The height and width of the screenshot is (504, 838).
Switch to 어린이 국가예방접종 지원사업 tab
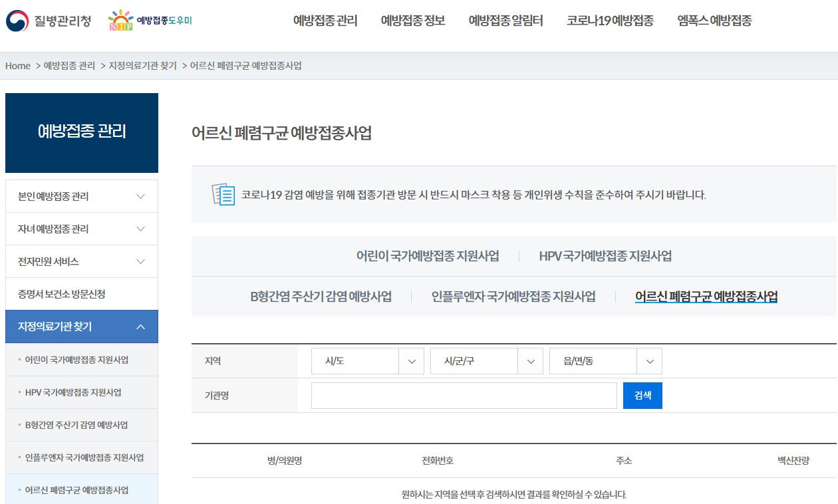427,254
